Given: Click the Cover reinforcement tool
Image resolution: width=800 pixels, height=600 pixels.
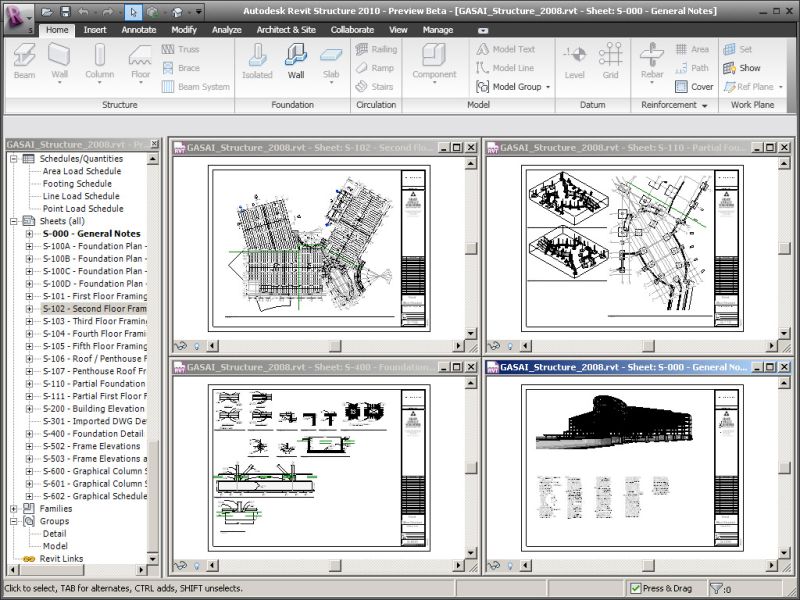Looking at the screenshot, I should tap(694, 87).
